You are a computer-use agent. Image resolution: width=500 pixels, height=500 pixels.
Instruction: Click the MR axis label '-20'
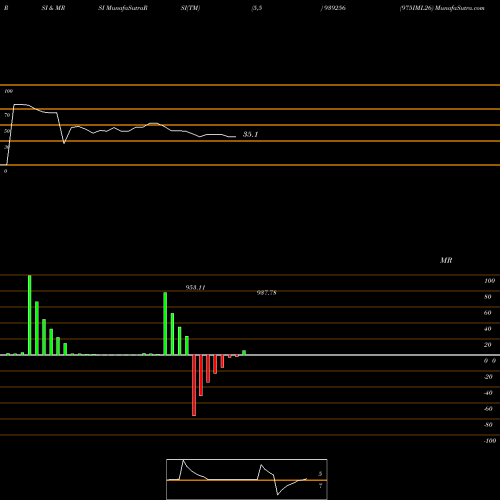point(488,377)
